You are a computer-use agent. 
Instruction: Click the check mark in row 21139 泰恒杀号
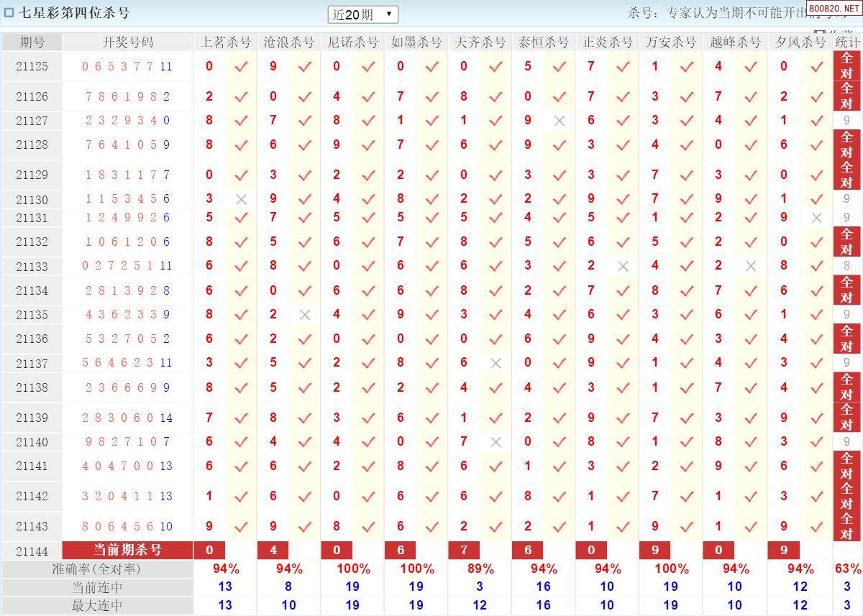click(x=560, y=418)
